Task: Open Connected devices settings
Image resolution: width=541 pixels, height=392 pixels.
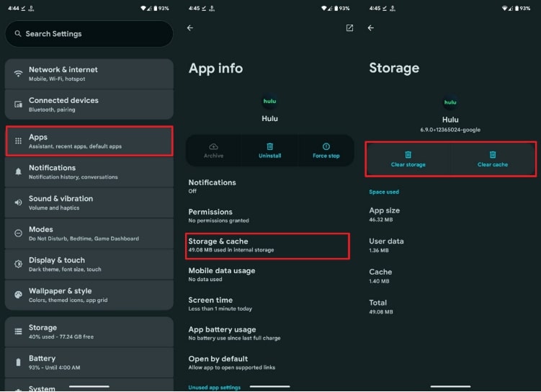Action: (x=89, y=104)
